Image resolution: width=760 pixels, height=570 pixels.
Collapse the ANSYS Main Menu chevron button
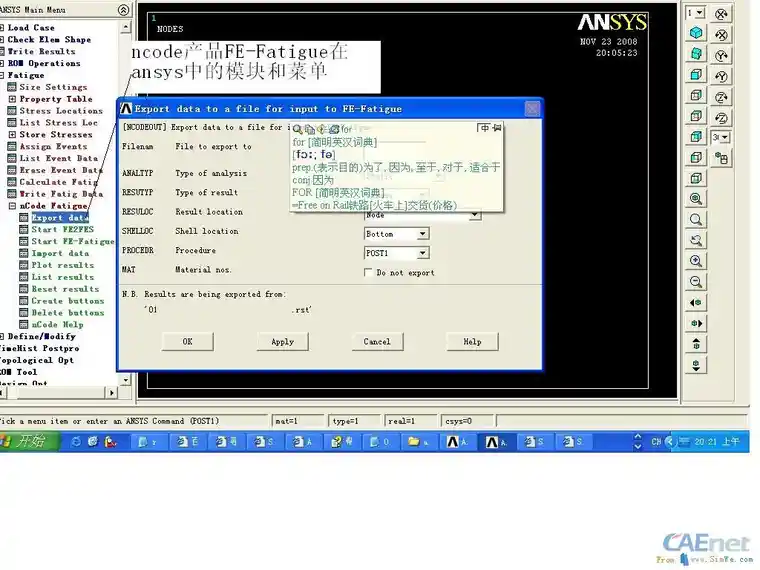(124, 10)
